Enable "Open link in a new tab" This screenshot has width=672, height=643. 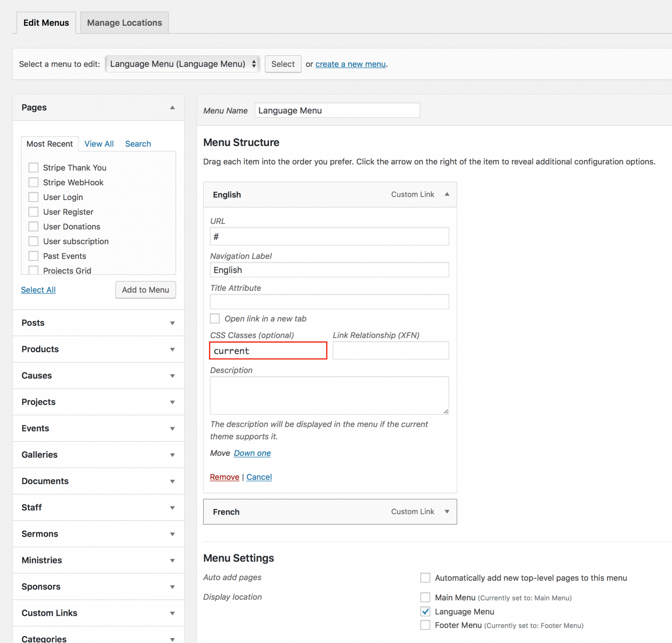click(215, 318)
